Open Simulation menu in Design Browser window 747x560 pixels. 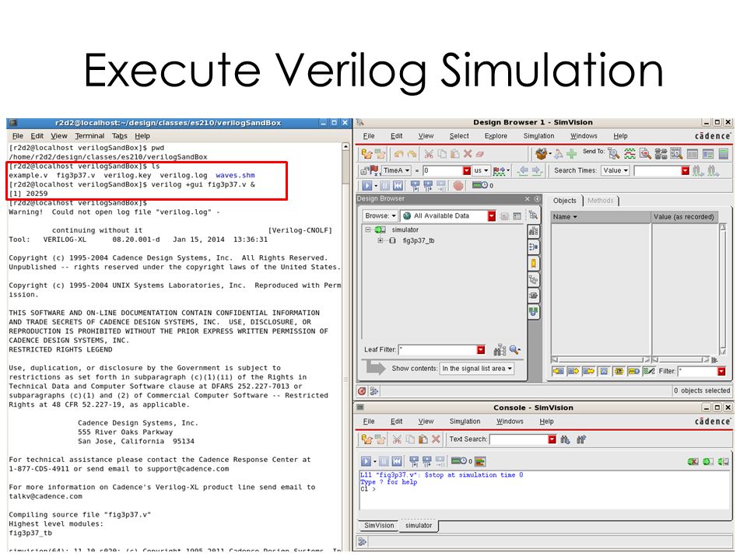[538, 135]
